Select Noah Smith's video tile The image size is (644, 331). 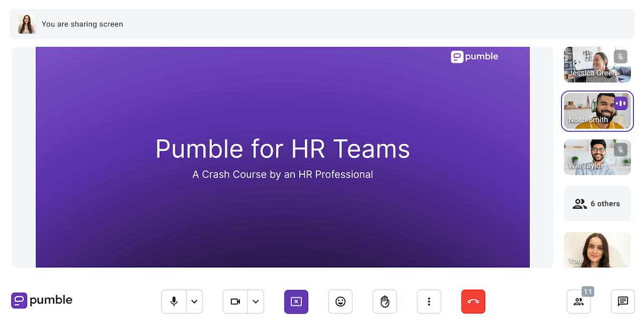point(597,111)
